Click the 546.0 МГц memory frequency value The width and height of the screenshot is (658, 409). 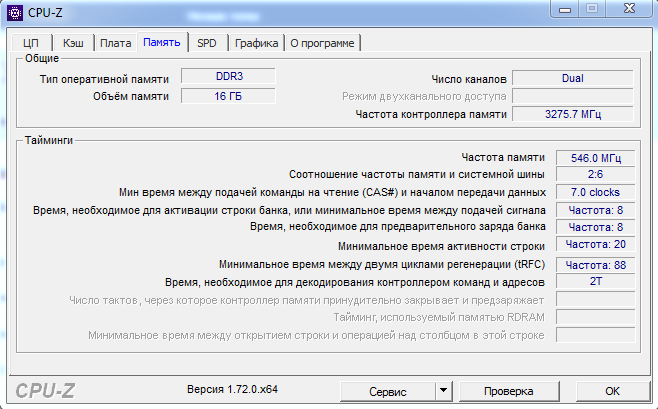click(595, 158)
